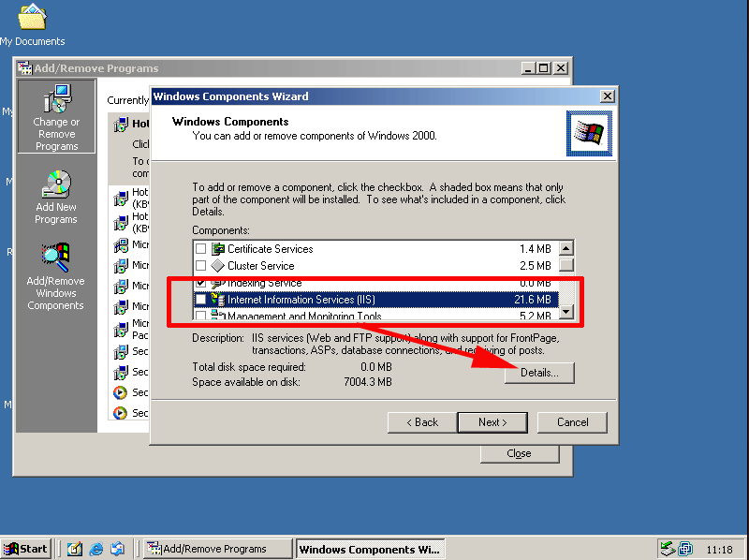Click network connection tray icon
749x560 pixels.
[x=667, y=549]
